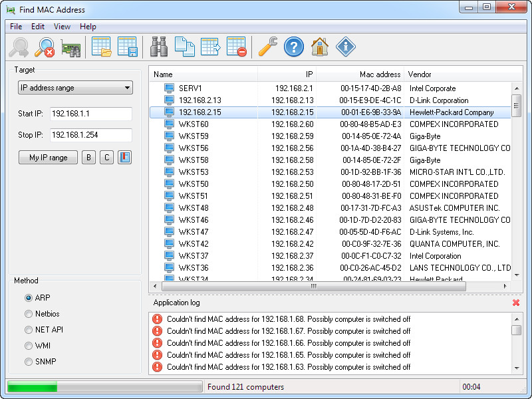The width and height of the screenshot is (532, 399).
Task: Select the ARP method
Action: pyautogui.click(x=29, y=298)
